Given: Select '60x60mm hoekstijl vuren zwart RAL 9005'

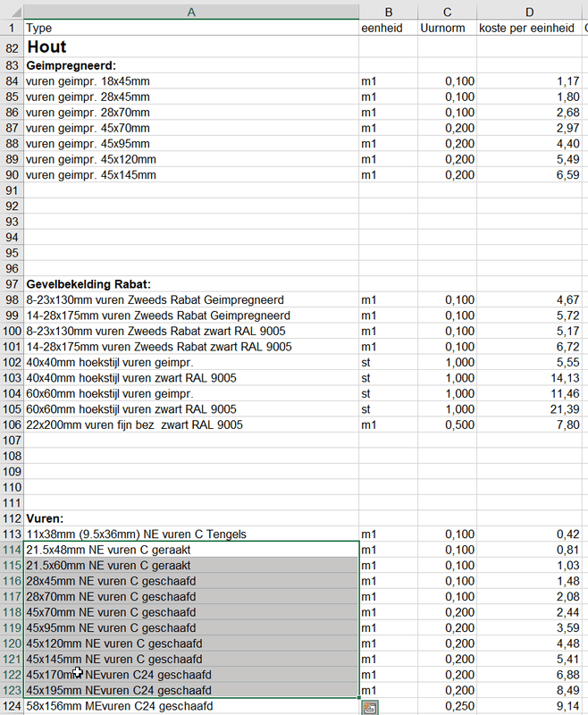Looking at the screenshot, I should pos(191,409).
